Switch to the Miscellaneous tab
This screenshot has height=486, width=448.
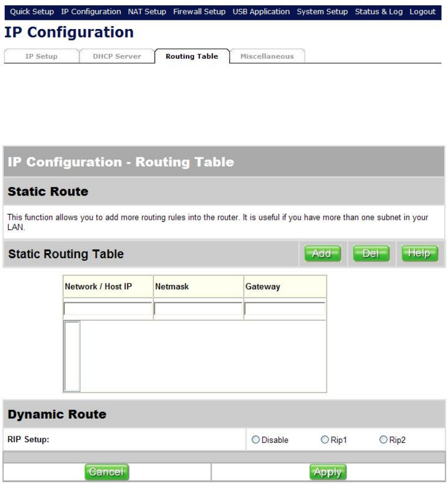pos(268,56)
